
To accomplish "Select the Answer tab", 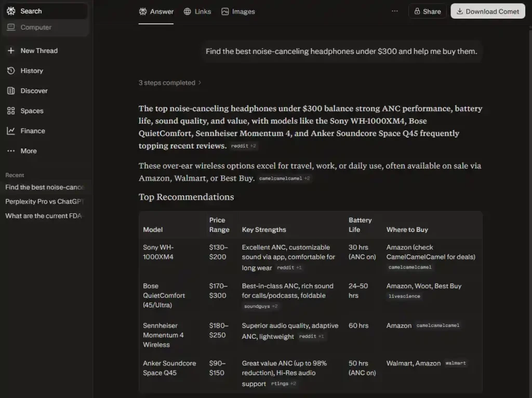I will (156, 11).
